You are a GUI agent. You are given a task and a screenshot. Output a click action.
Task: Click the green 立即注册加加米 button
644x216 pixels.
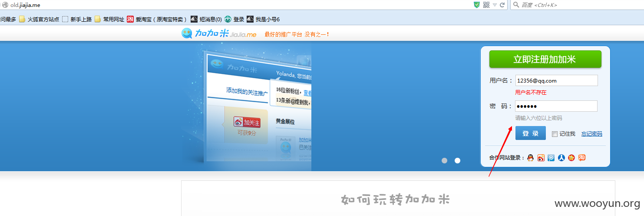point(545,59)
